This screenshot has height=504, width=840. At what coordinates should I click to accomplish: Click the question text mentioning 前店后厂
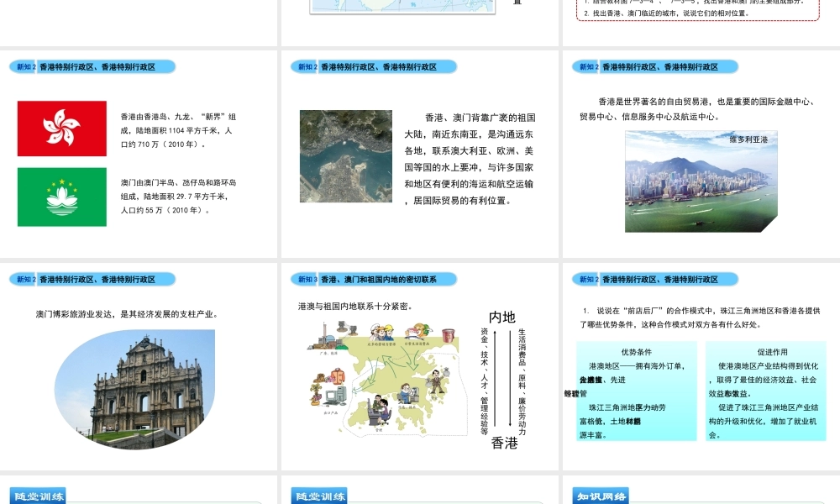(700, 318)
